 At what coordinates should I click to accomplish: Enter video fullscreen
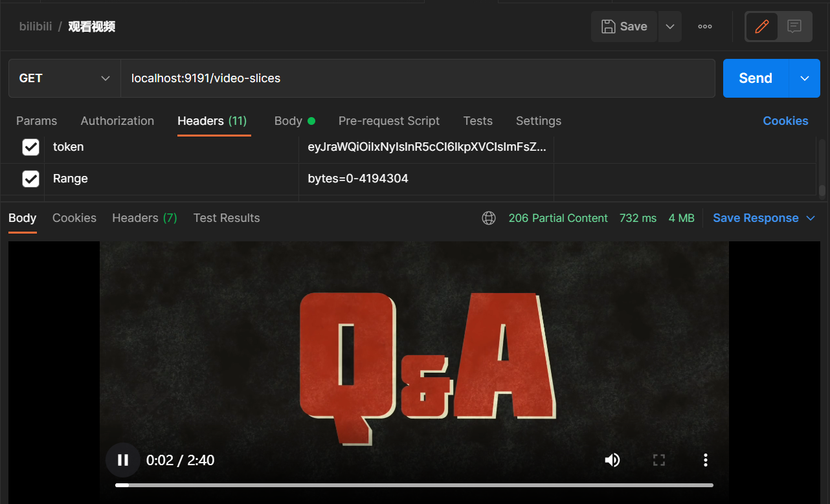(659, 460)
